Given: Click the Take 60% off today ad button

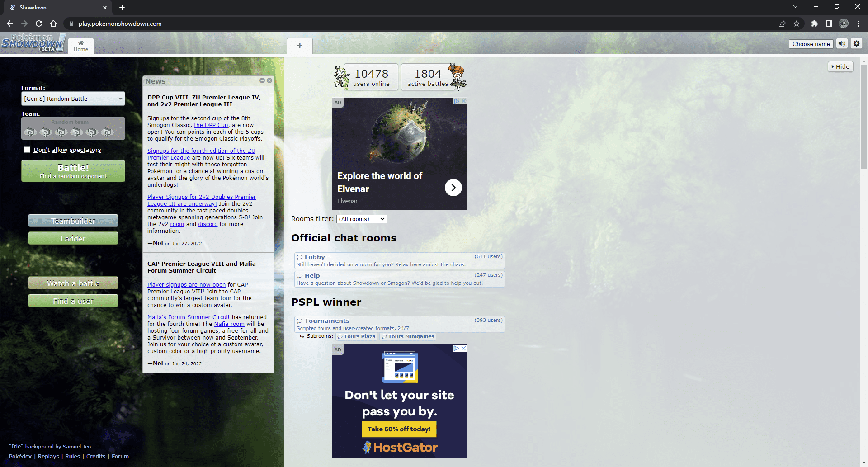Looking at the screenshot, I should point(399,429).
